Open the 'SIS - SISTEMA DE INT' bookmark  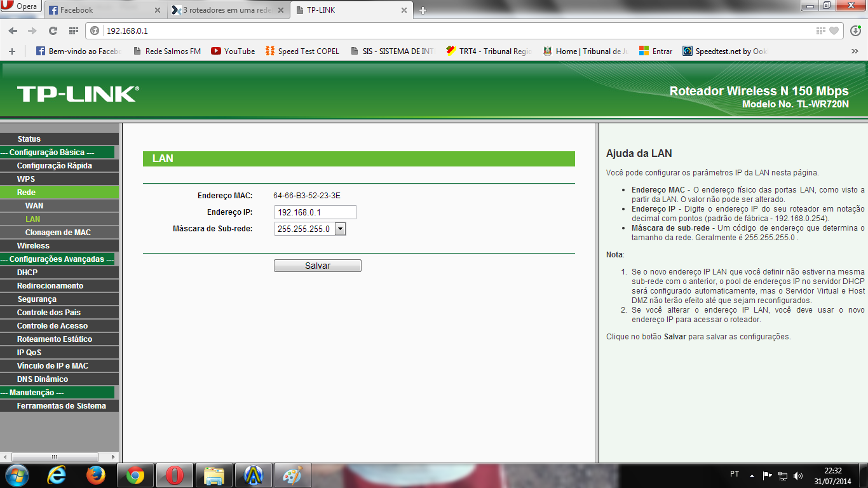393,51
